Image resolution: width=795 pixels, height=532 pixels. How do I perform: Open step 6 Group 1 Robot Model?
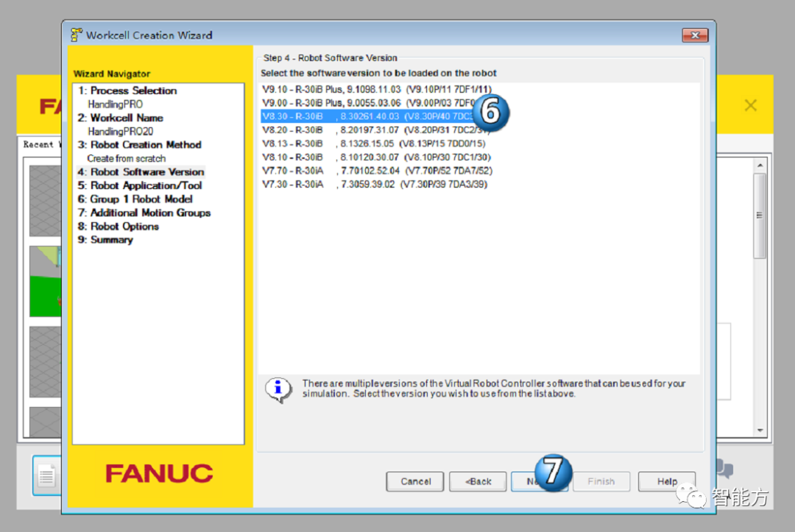(135, 199)
